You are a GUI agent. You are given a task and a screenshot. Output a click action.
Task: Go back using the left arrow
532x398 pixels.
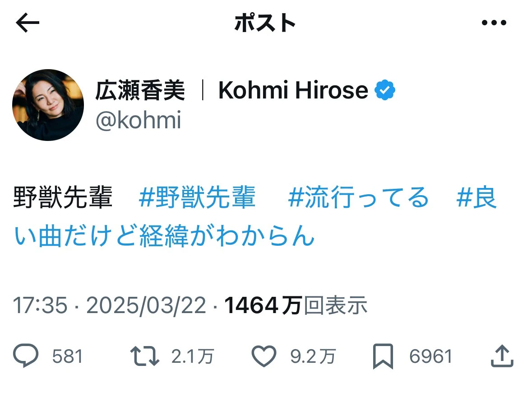28,23
